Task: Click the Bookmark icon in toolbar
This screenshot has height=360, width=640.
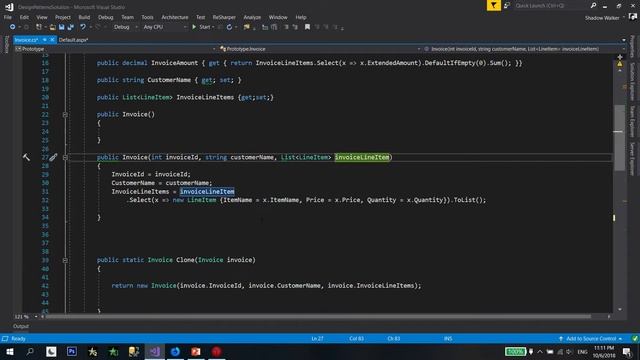Action: click(307, 27)
